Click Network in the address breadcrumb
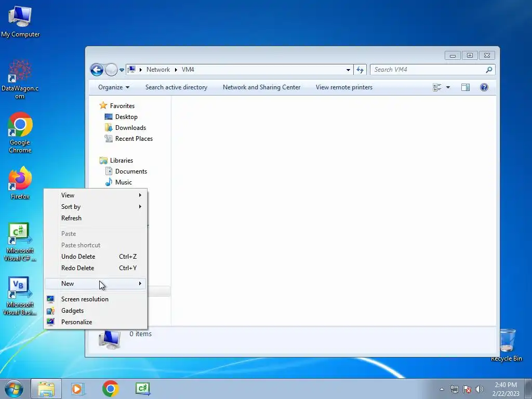 (158, 70)
